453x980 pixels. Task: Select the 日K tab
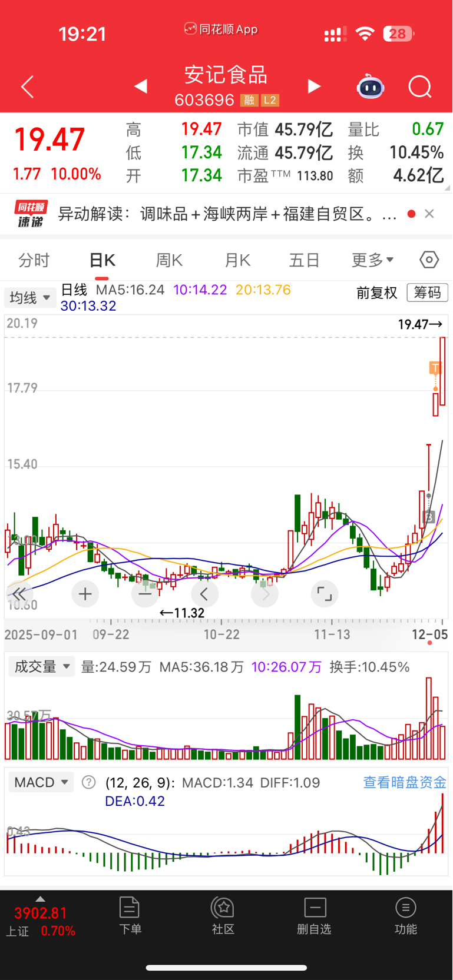102,260
